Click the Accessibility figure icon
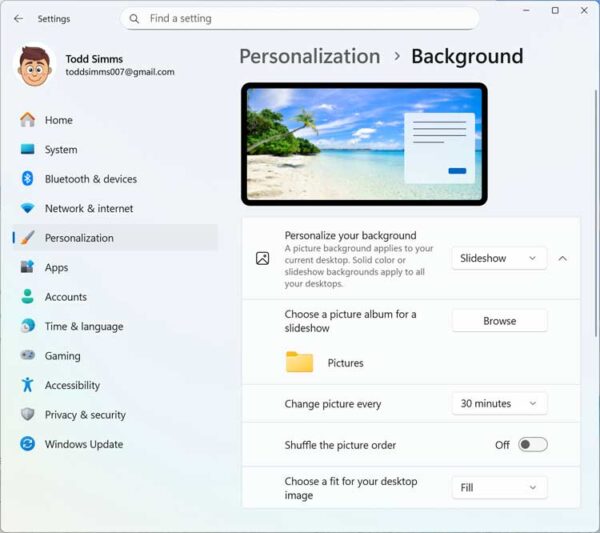The image size is (600, 533). [x=28, y=385]
